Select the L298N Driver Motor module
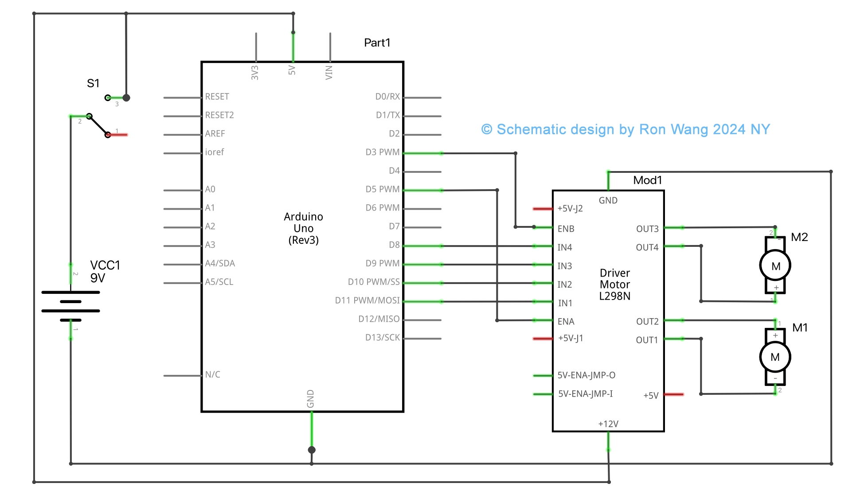Screen dimensions: 868x491 [614, 284]
